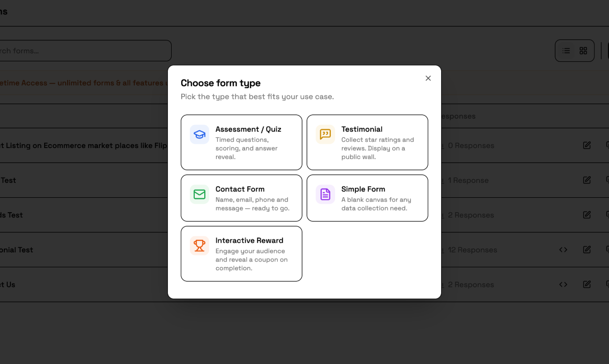Select the Interactive Reward card
The width and height of the screenshot is (609, 364).
241,254
